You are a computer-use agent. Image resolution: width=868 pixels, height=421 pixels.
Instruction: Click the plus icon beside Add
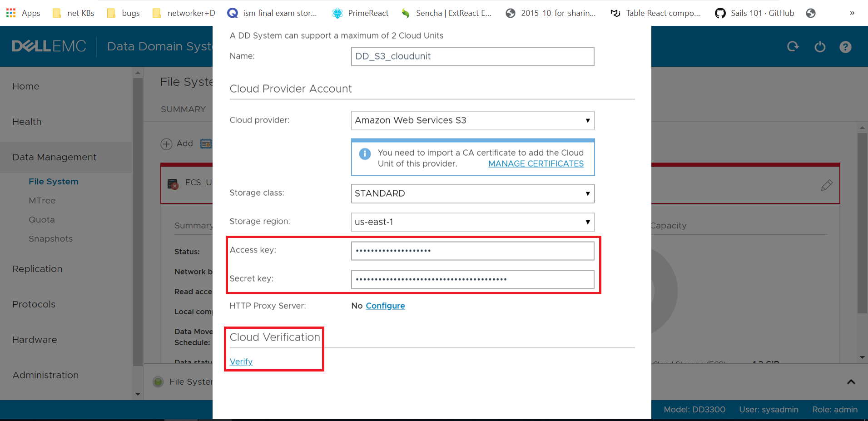[x=166, y=144]
